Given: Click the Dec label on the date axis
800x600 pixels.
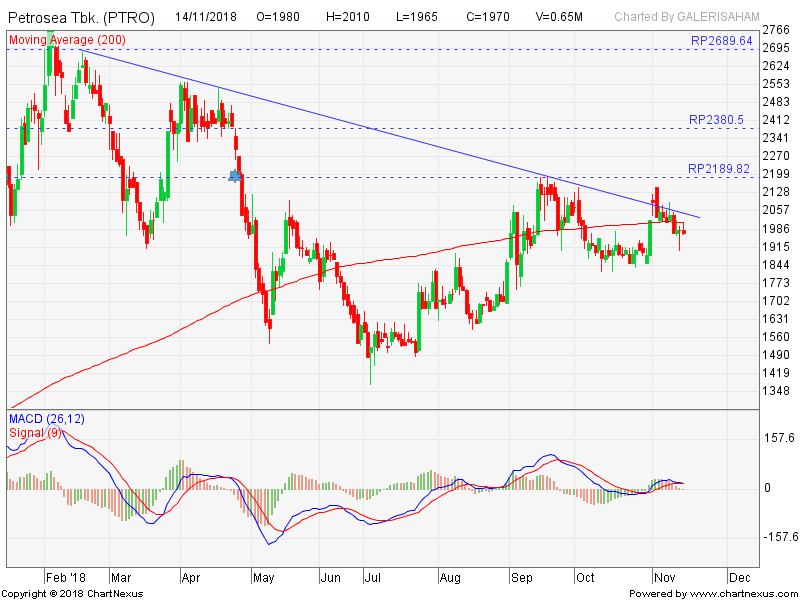Looking at the screenshot, I should (x=739, y=578).
